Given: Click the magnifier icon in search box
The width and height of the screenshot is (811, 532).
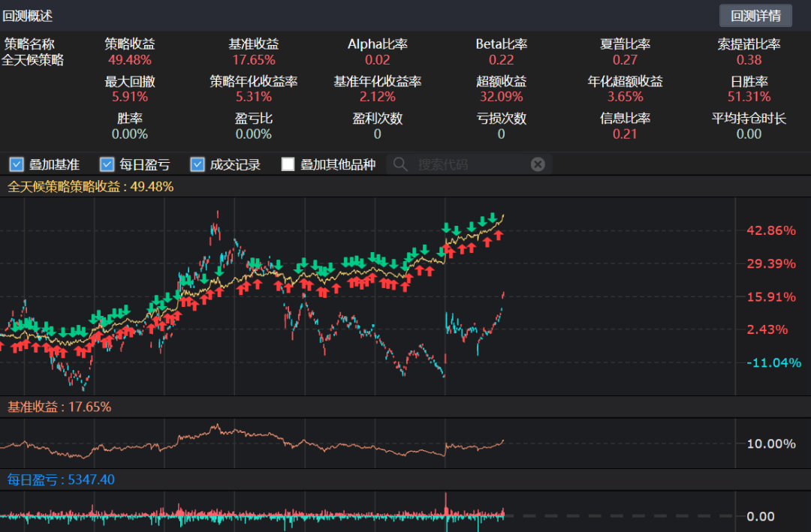Looking at the screenshot, I should [400, 164].
